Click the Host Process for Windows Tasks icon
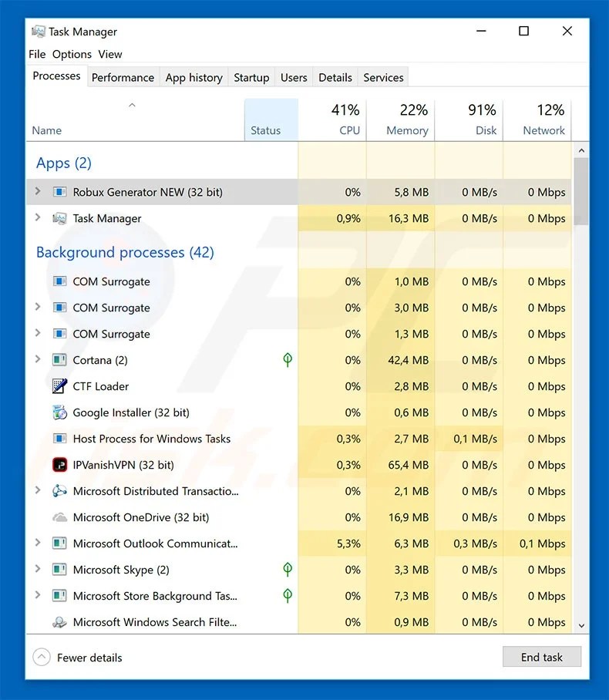This screenshot has height=700, width=609. tap(59, 439)
